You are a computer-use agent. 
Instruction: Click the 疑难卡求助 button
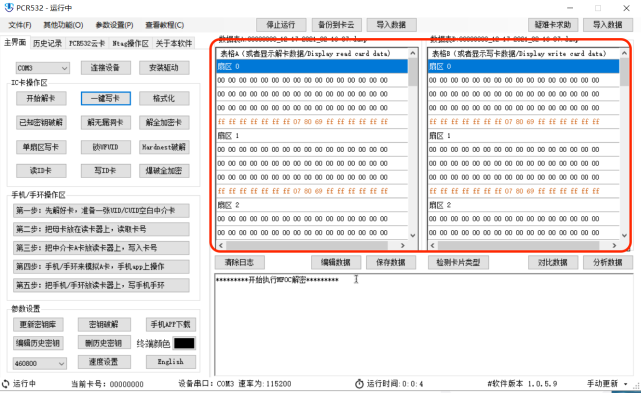(x=553, y=25)
